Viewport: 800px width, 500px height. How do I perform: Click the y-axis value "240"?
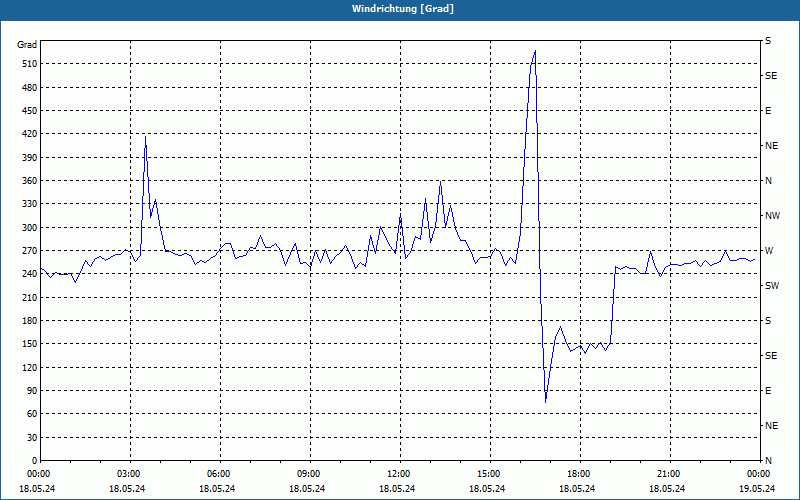pyautogui.click(x=29, y=274)
